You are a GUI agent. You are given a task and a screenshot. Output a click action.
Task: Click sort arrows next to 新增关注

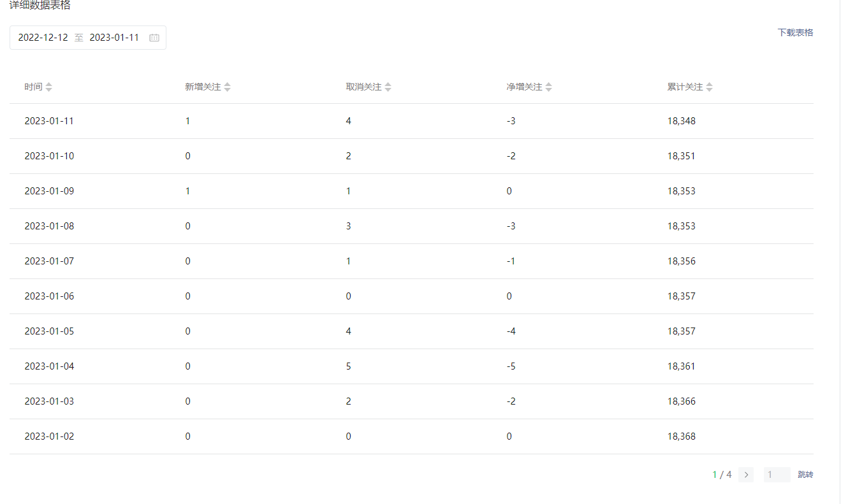(x=228, y=87)
